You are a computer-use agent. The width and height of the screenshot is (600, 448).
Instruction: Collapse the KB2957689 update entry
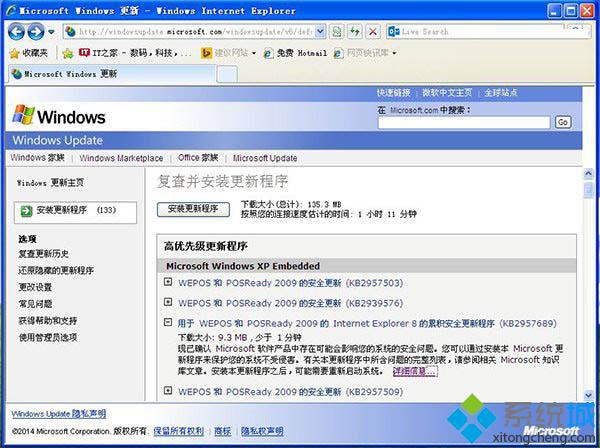[x=168, y=322]
